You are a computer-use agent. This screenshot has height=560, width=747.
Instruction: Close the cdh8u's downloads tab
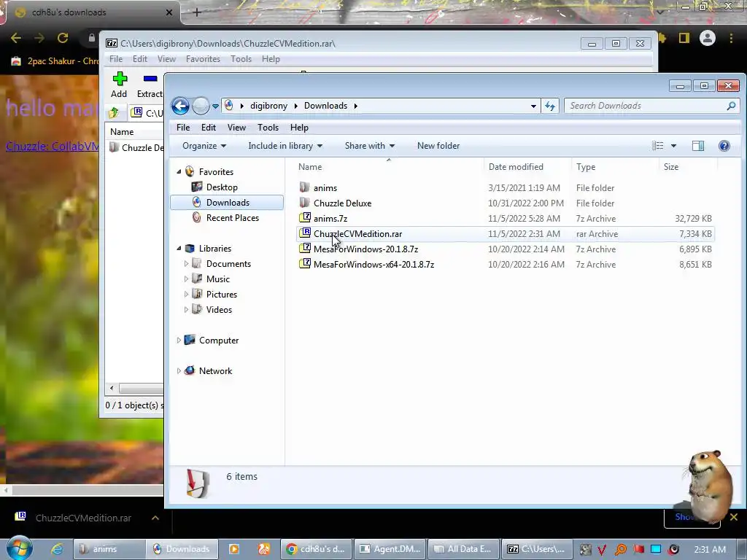pyautogui.click(x=169, y=12)
